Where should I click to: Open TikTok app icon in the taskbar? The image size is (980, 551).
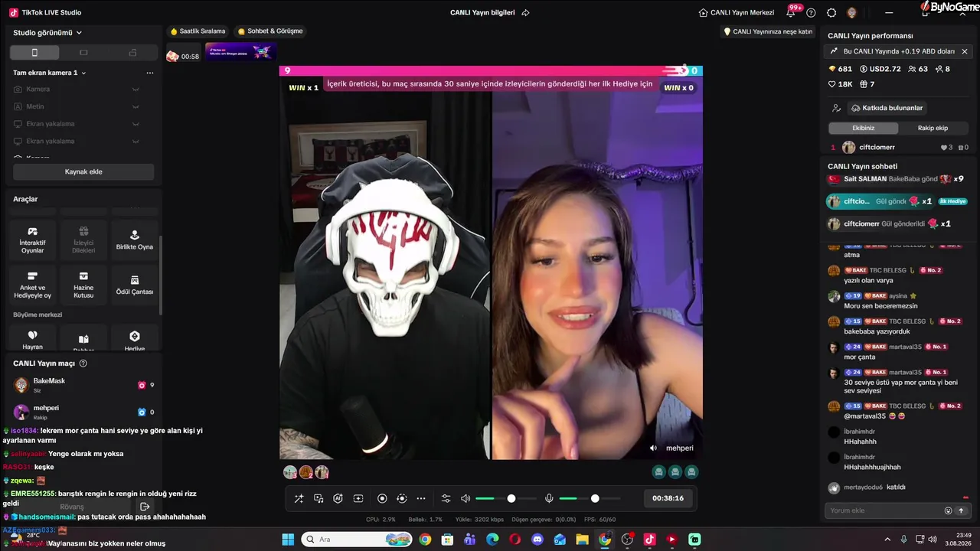(649, 540)
